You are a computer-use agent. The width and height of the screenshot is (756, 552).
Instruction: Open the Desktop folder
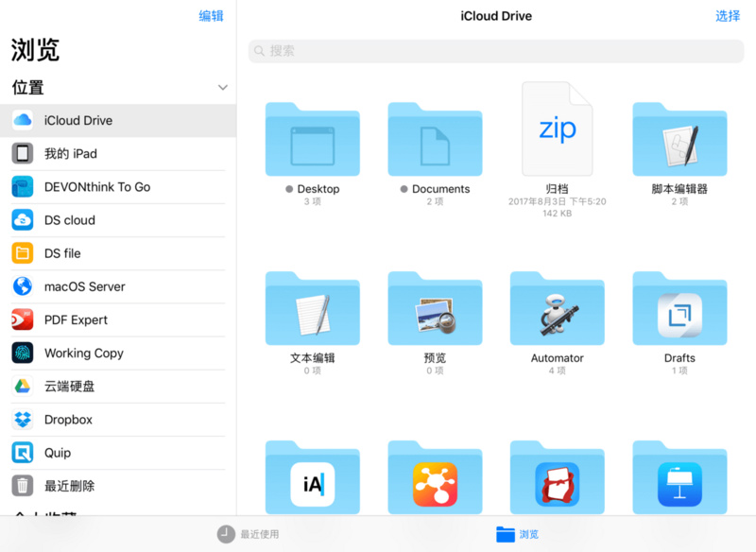[313, 140]
